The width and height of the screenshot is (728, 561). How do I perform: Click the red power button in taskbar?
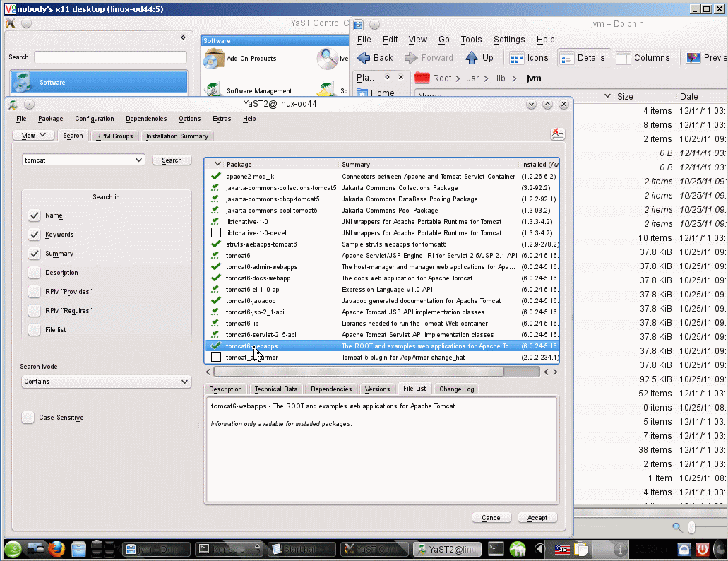click(x=703, y=550)
